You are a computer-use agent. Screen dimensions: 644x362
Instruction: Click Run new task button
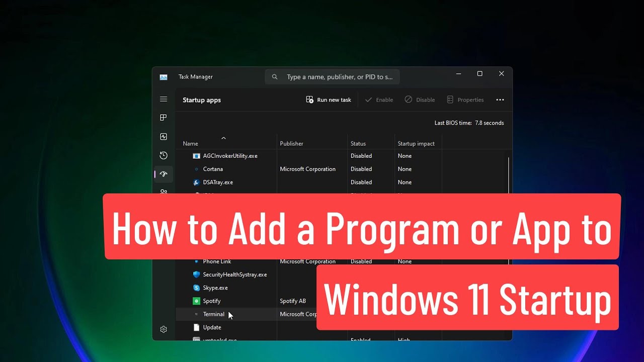pyautogui.click(x=329, y=100)
